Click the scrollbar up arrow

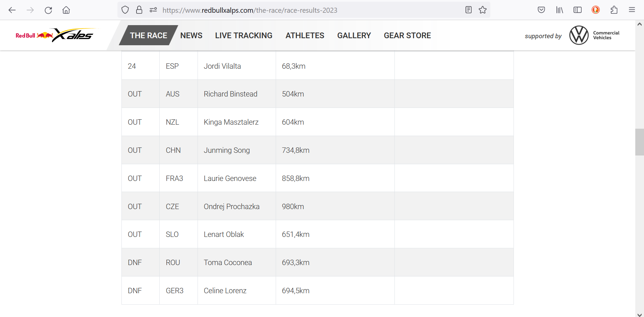(x=639, y=24)
